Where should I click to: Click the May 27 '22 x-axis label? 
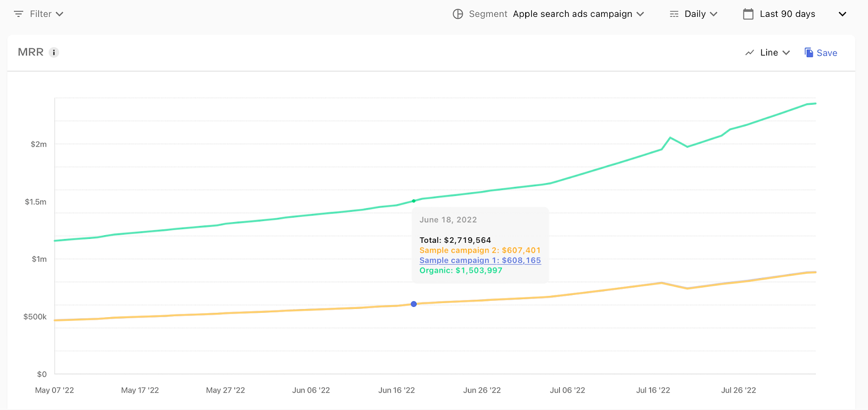pyautogui.click(x=226, y=390)
